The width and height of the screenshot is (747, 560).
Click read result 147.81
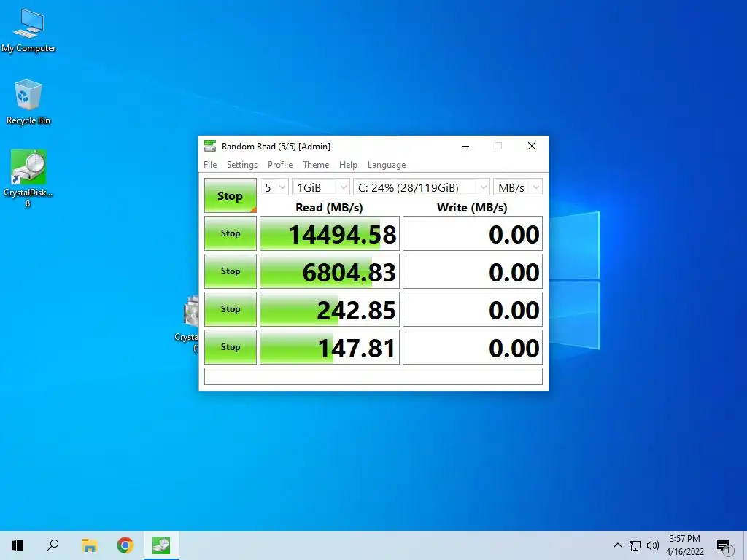click(x=330, y=347)
